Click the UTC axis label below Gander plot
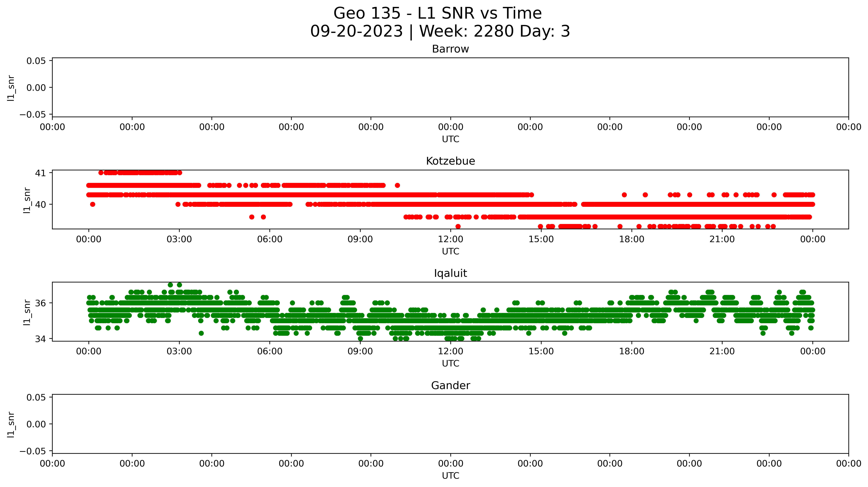Viewport: 868px width, 487px height. pyautogui.click(x=451, y=476)
